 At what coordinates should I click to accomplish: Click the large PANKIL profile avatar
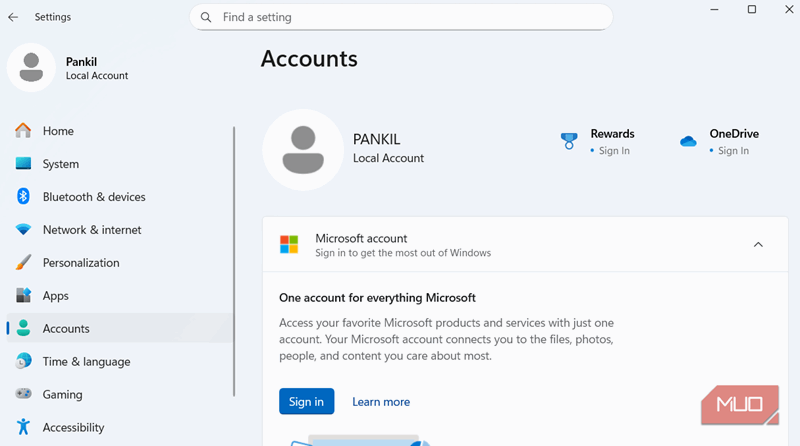click(303, 149)
